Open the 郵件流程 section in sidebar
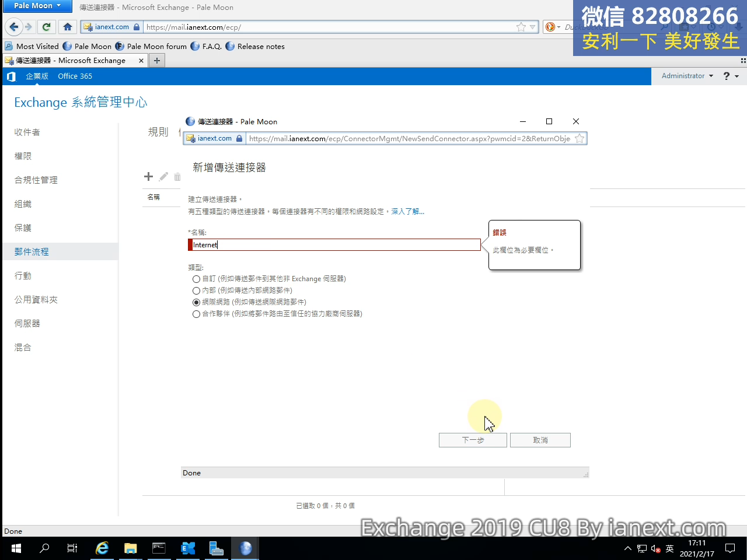 click(x=32, y=252)
